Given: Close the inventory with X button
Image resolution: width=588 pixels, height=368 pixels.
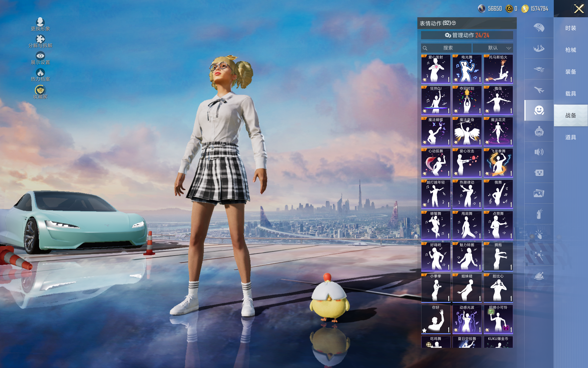Looking at the screenshot, I should pyautogui.click(x=579, y=9).
